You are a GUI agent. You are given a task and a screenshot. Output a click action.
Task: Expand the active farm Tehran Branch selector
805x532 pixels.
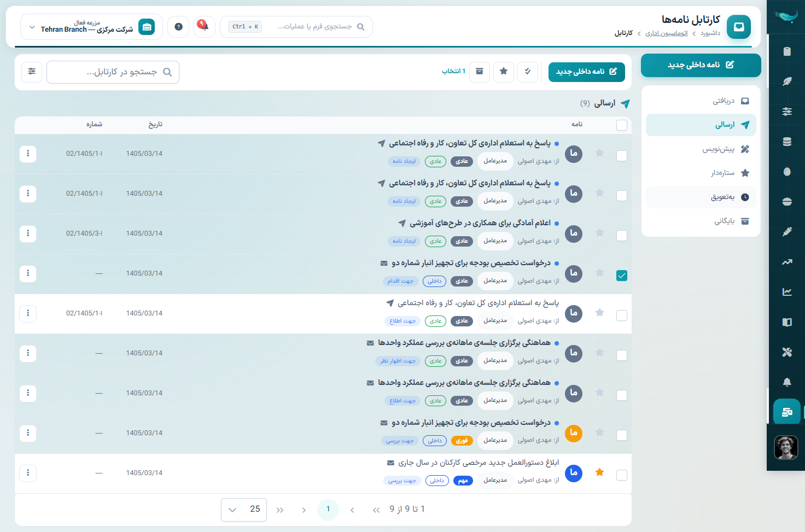(x=91, y=27)
